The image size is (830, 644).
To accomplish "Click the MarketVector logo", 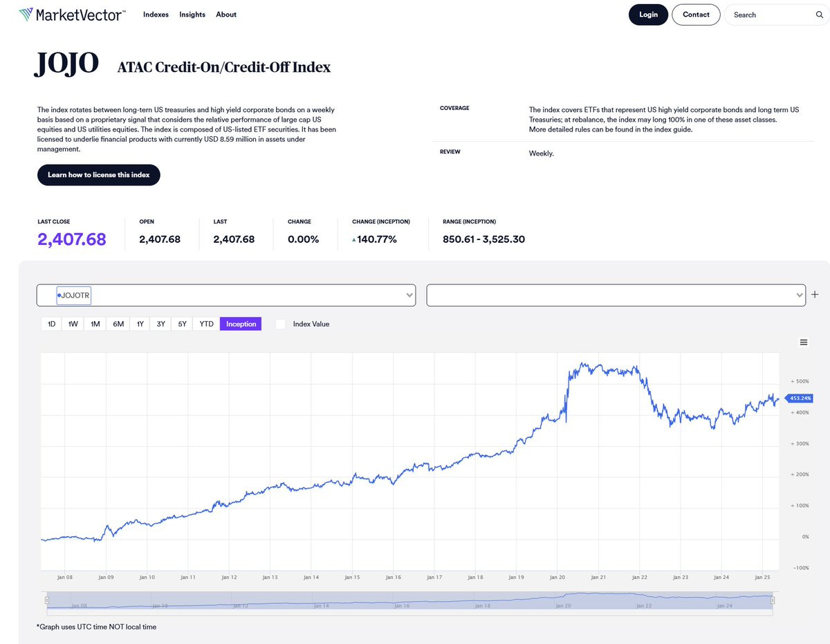I will (72, 15).
